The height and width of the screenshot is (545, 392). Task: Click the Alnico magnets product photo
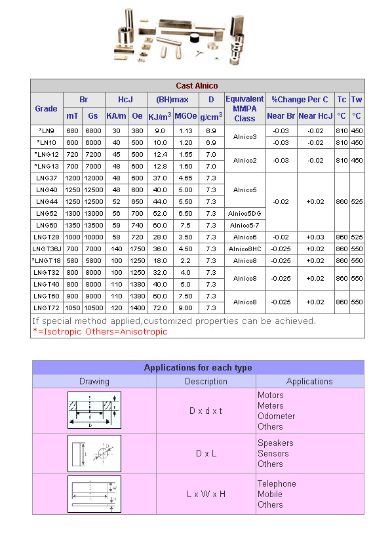pos(180,36)
